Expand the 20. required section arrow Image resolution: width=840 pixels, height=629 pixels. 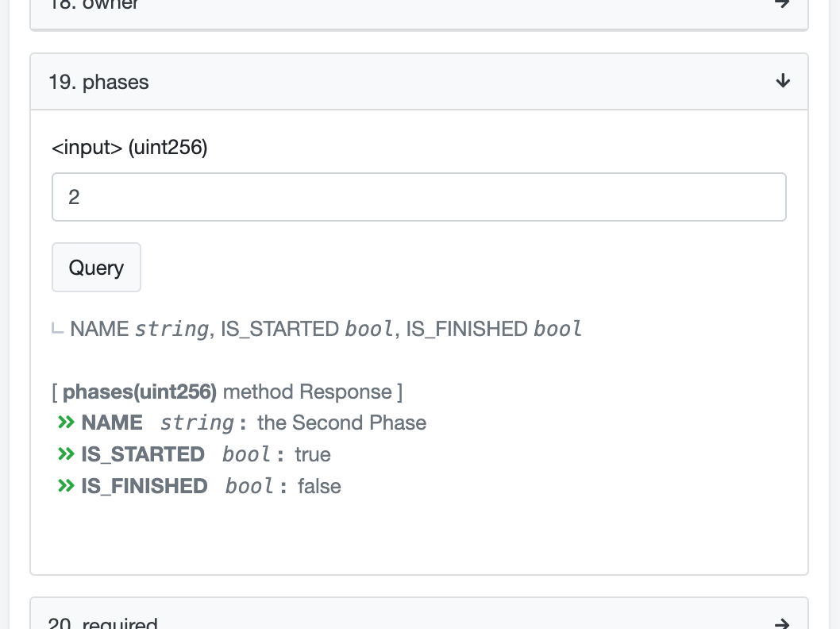(783, 623)
